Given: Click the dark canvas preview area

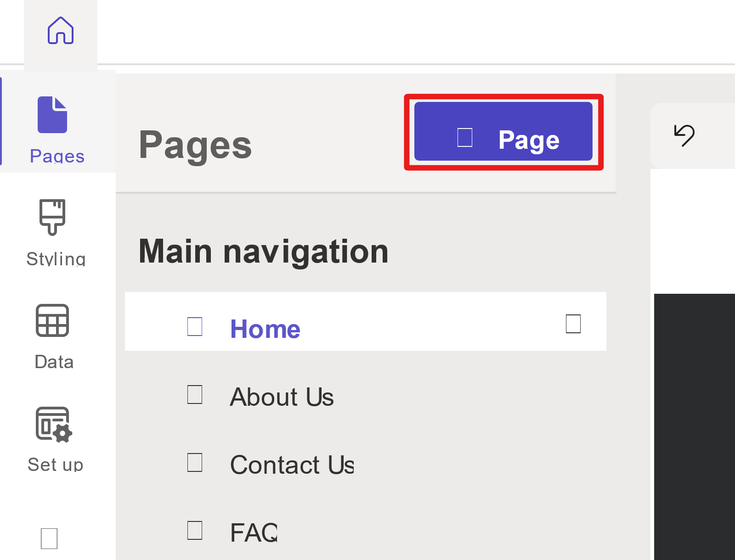Looking at the screenshot, I should pos(695,427).
